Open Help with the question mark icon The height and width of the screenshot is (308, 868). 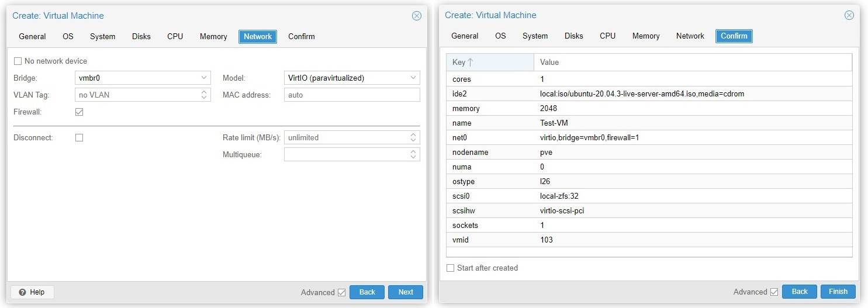click(32, 292)
